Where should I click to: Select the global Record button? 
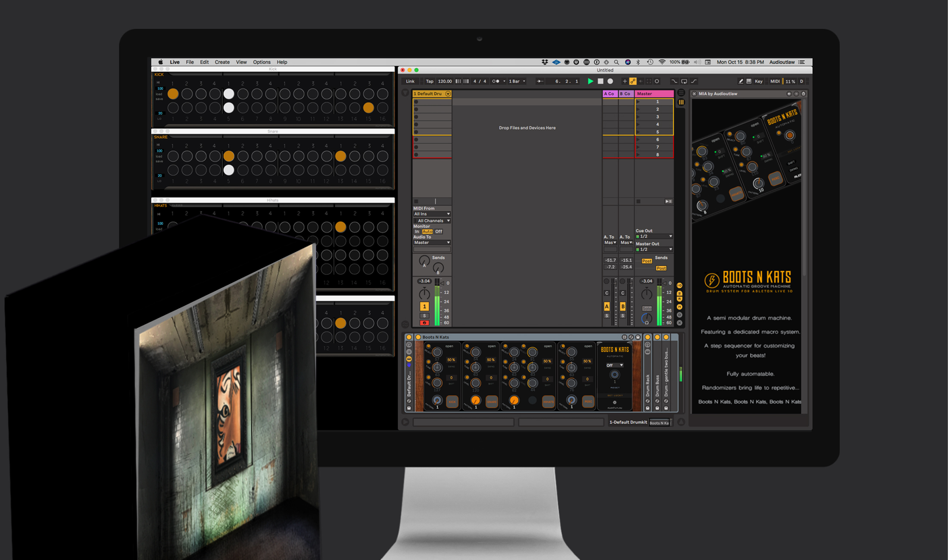coord(610,81)
